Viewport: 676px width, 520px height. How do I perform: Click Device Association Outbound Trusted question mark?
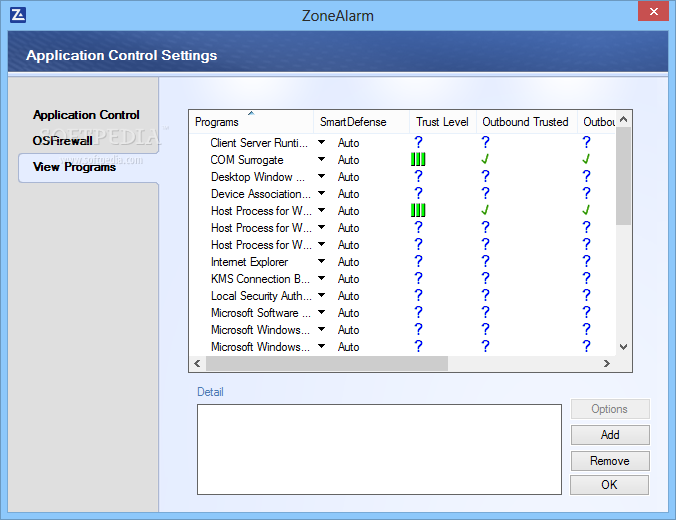485,193
